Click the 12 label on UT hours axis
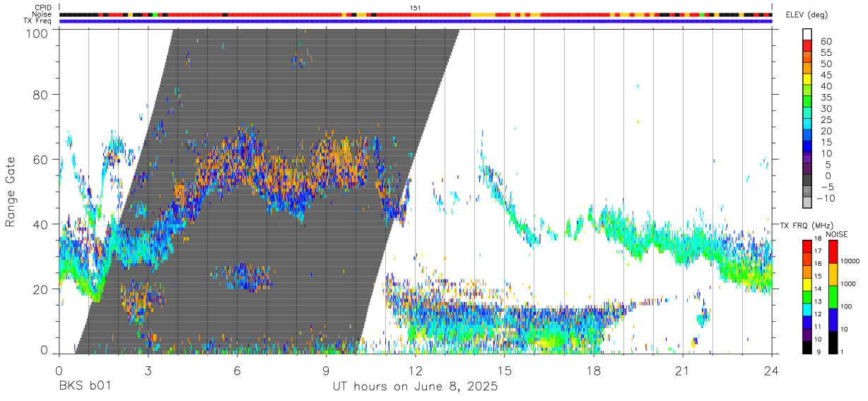The width and height of the screenshot is (868, 401). click(415, 371)
